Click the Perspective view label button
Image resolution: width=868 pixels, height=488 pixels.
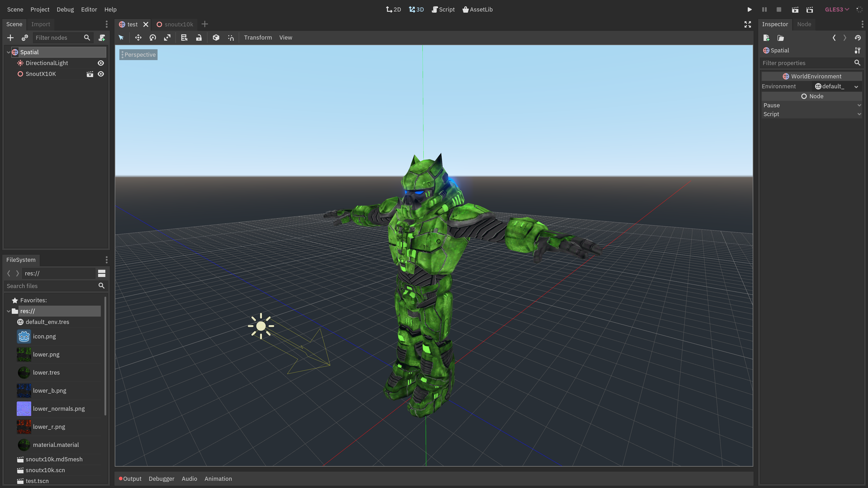pyautogui.click(x=139, y=54)
